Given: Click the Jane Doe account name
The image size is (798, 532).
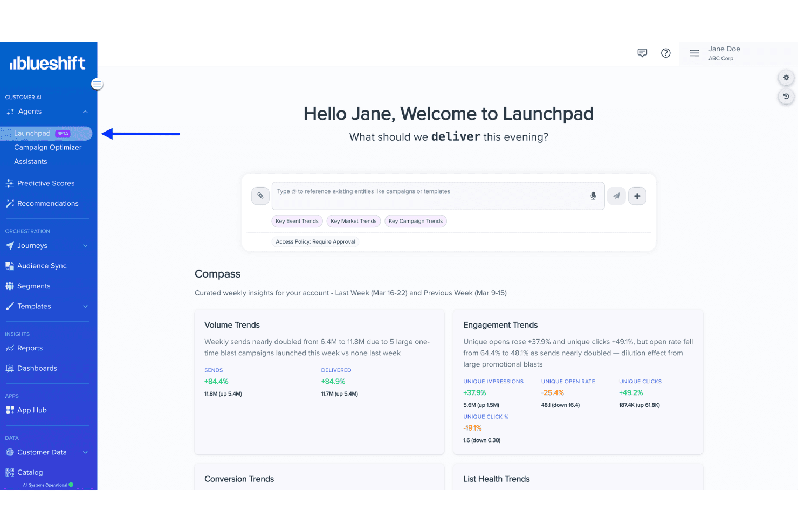Looking at the screenshot, I should point(724,49).
